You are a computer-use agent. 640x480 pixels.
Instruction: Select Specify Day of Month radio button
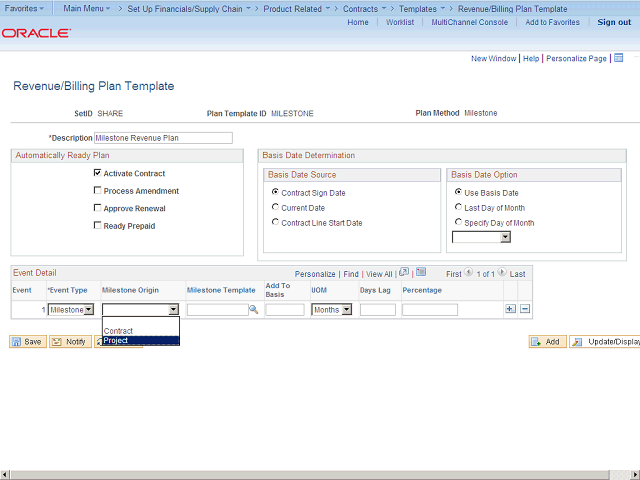click(x=458, y=222)
